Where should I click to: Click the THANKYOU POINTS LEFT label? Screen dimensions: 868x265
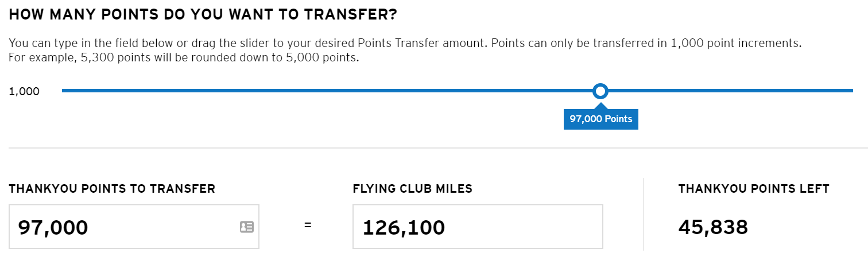click(754, 189)
